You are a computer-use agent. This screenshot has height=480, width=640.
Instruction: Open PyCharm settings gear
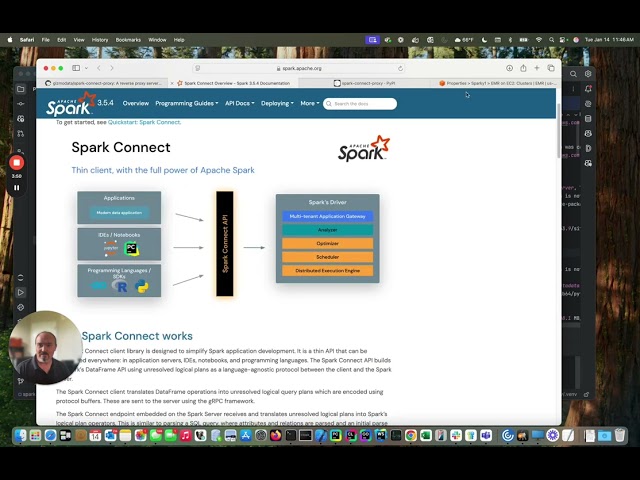pos(588,74)
